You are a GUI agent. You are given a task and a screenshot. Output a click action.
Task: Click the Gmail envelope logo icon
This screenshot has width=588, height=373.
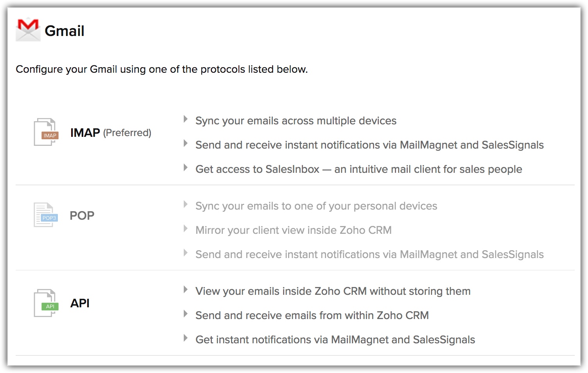[x=28, y=30]
